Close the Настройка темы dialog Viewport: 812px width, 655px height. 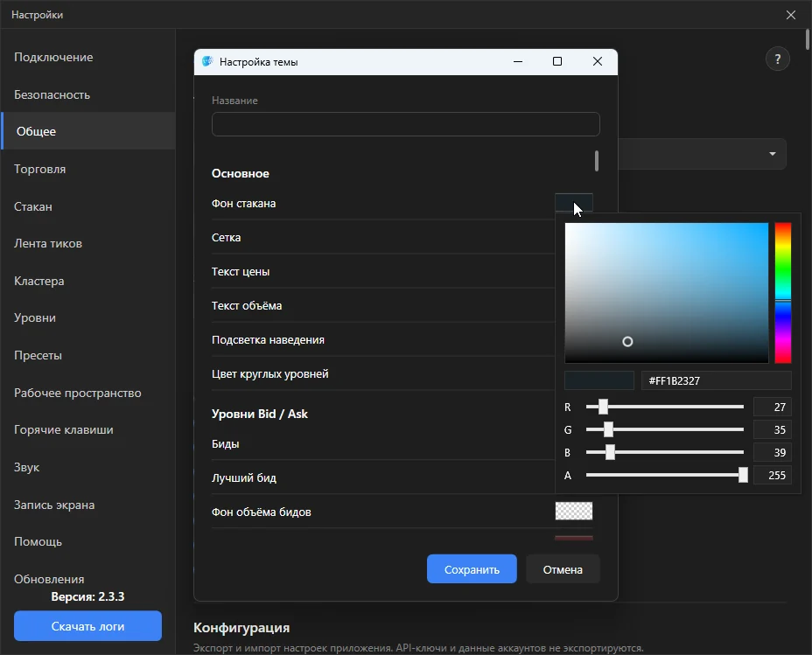pos(598,61)
